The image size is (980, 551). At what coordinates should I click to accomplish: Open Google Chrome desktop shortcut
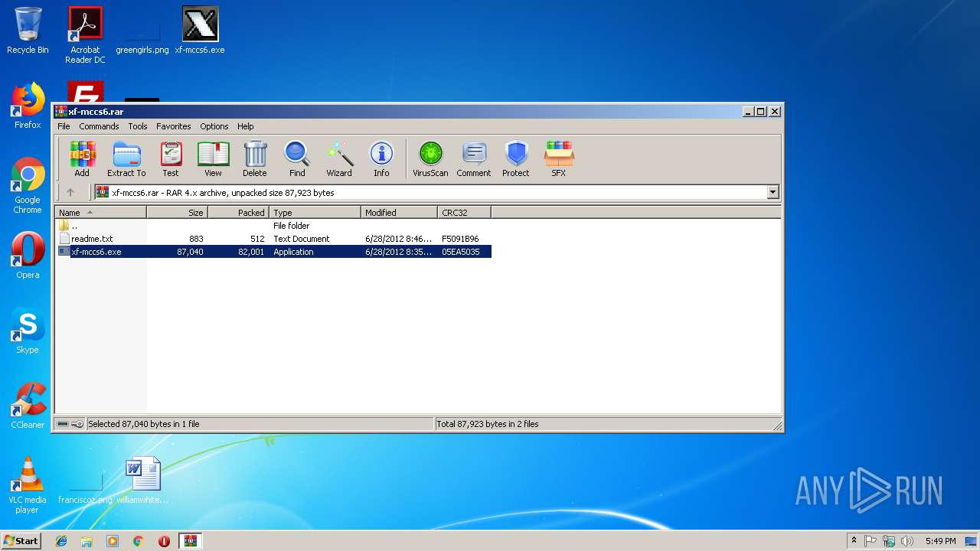(28, 186)
